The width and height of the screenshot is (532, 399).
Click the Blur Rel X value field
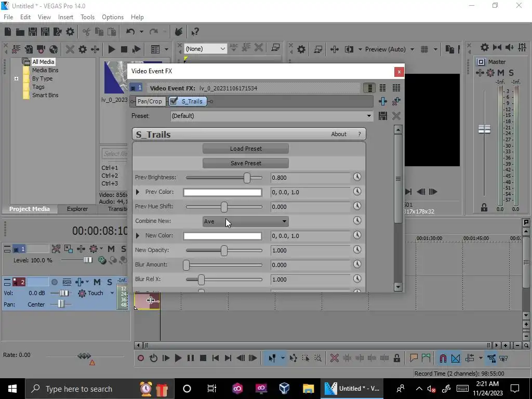pyautogui.click(x=310, y=280)
